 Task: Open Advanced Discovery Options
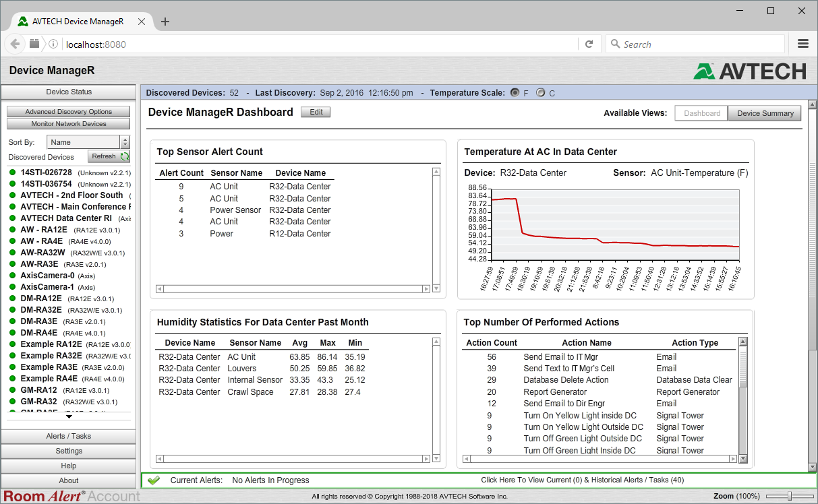coord(69,112)
